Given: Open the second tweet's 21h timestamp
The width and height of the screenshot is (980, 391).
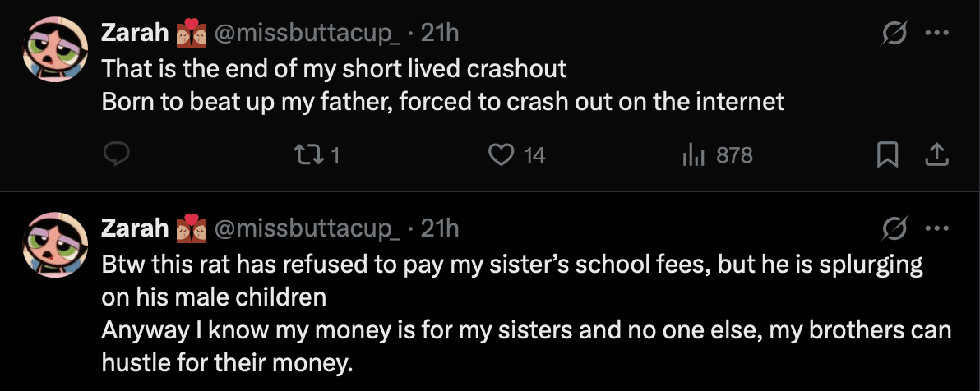Looking at the screenshot, I should tap(440, 228).
